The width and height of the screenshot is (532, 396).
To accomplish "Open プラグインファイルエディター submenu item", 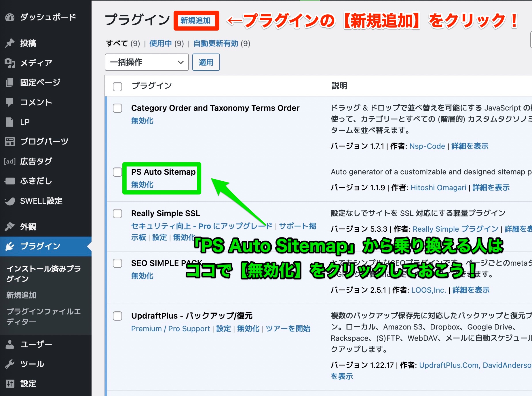I will [44, 317].
